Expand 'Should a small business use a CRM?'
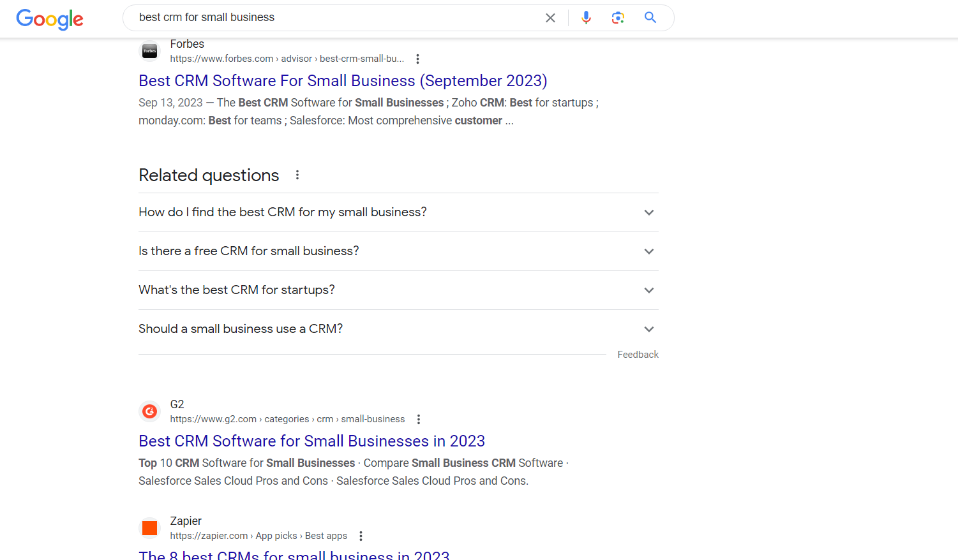 [x=398, y=329]
